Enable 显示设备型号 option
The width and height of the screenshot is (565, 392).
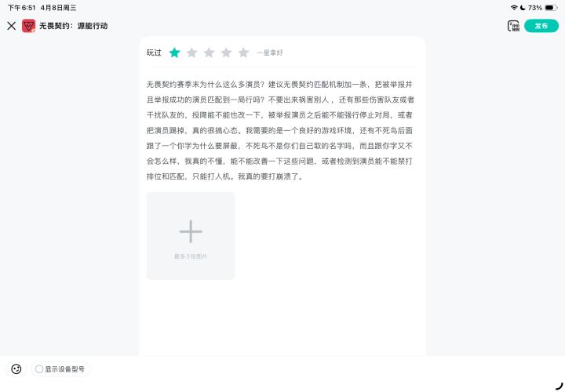coord(60,369)
